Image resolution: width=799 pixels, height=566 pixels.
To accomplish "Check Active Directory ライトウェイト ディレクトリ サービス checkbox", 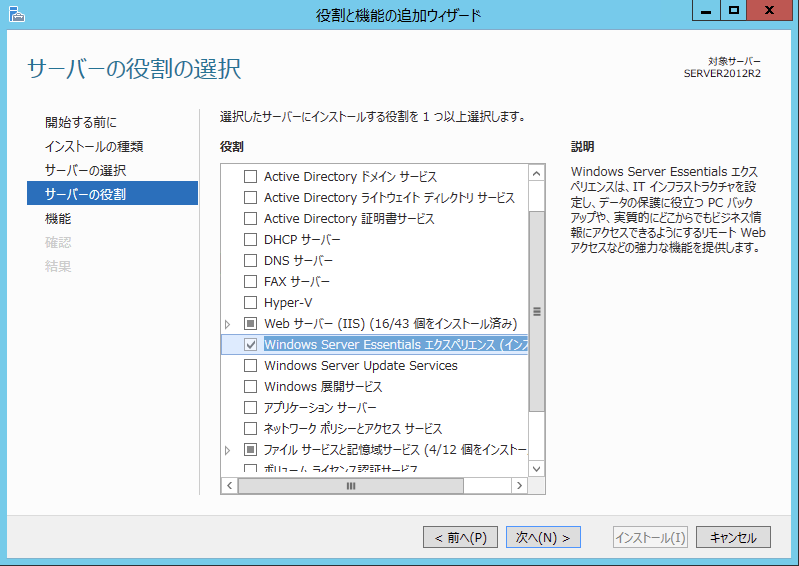I will click(x=250, y=198).
